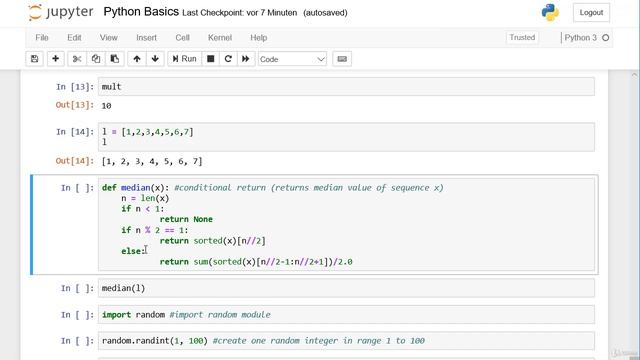Select the median(l) cell
Screen dimensions: 640x360
tap(346, 288)
